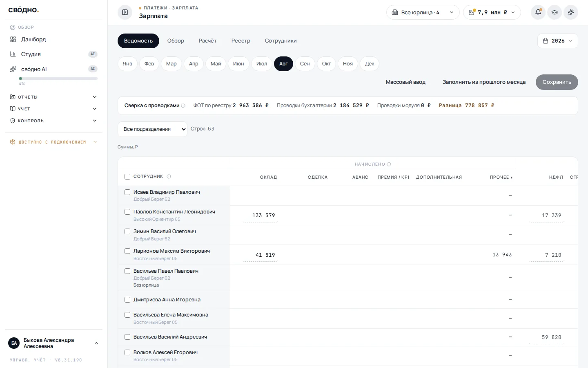Click Массовый ввод

tap(405, 82)
